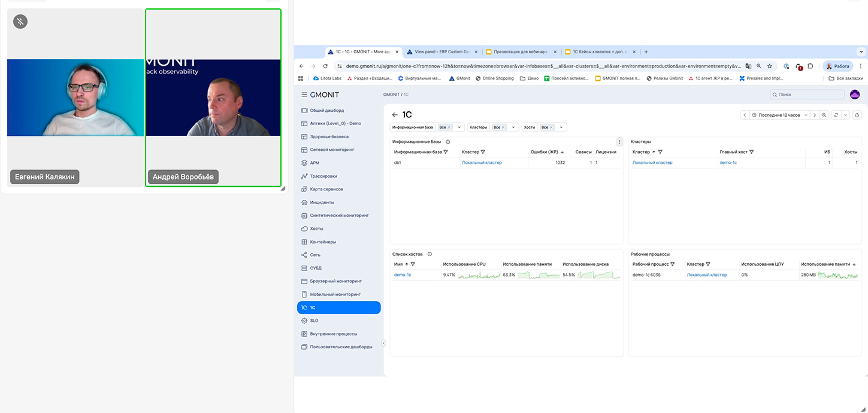Remove the 'Все' tag from Кластеры filter
This screenshot has height=413, width=868.
[503, 127]
